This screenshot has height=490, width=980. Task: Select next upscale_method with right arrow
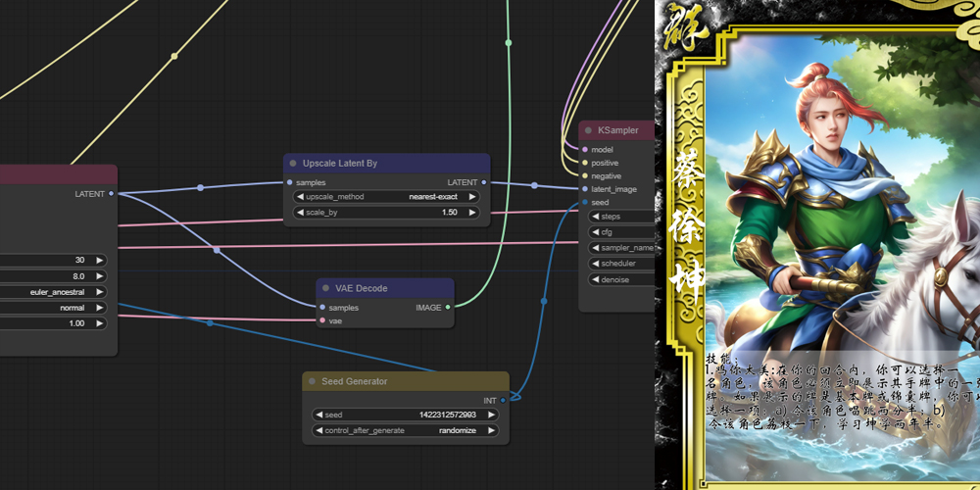click(472, 196)
